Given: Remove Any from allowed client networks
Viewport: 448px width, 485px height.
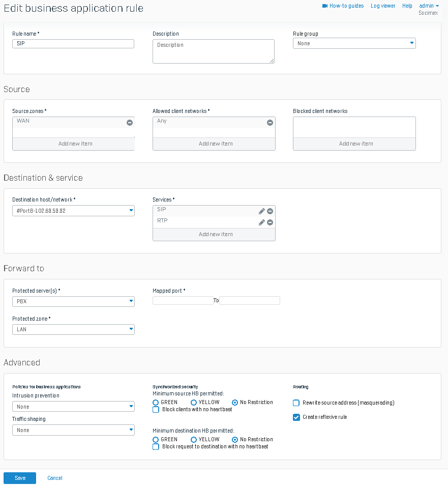Looking at the screenshot, I should click(270, 123).
